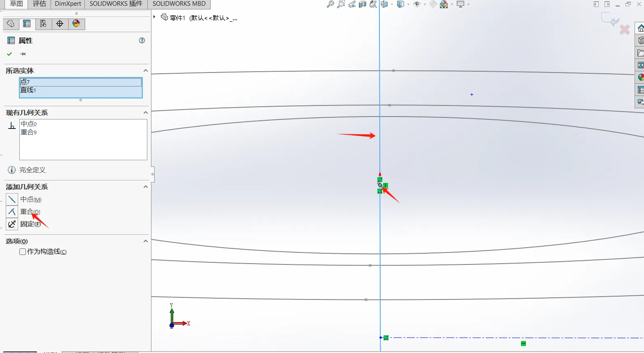Open the DimXpertManager crosshair tab
The width and height of the screenshot is (644, 353).
60,24
